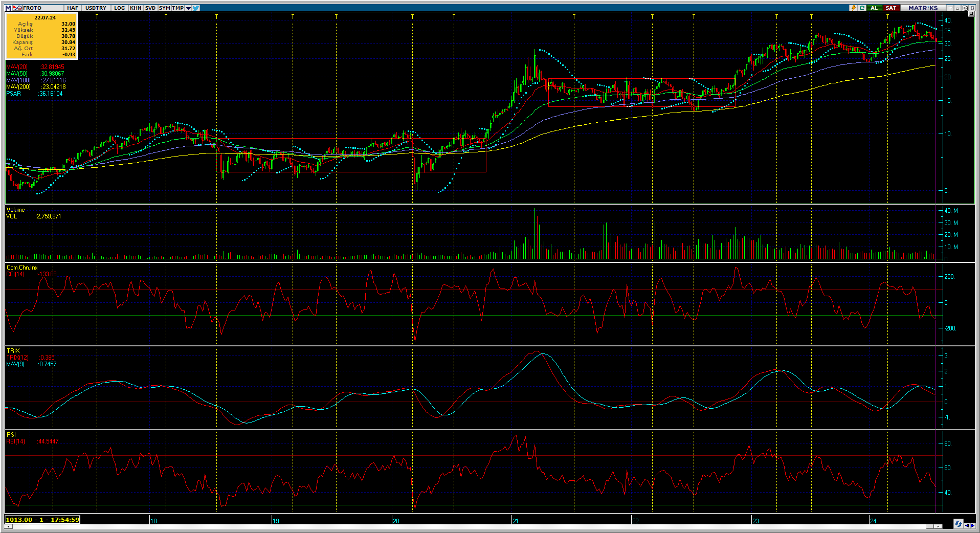This screenshot has width=980, height=533.
Task: Click the 80 level on RSI axis
Action: 948,443
